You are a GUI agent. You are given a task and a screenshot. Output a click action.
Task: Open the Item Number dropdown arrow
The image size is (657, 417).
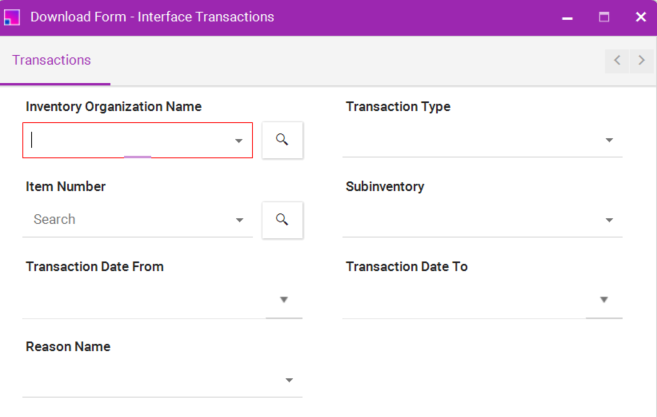[239, 220]
